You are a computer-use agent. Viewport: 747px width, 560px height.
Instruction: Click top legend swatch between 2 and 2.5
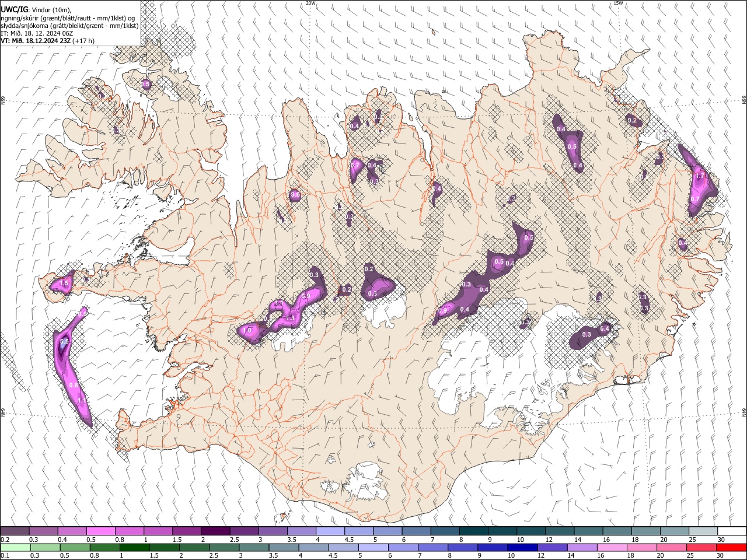click(x=216, y=531)
